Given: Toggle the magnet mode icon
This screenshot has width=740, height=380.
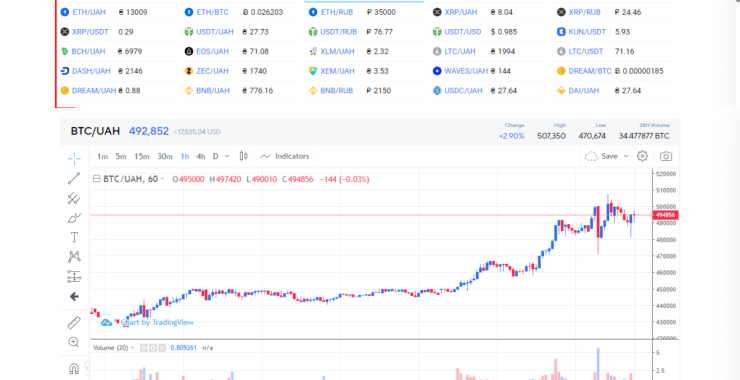Looking at the screenshot, I should pyautogui.click(x=74, y=368).
